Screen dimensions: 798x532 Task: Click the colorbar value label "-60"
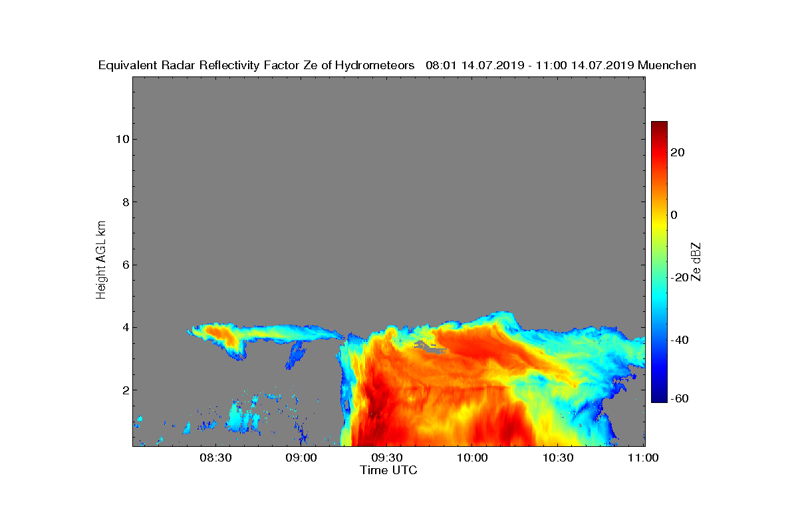[680, 398]
